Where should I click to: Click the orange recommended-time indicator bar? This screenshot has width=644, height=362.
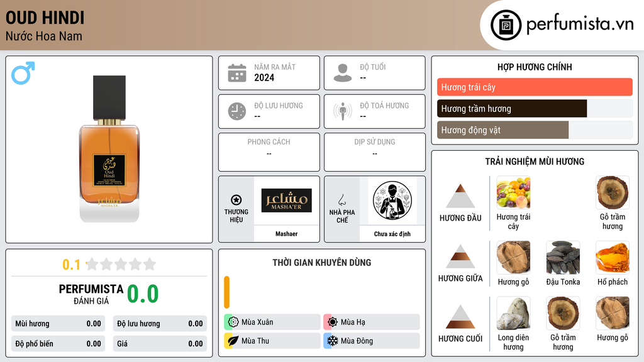pos(226,292)
